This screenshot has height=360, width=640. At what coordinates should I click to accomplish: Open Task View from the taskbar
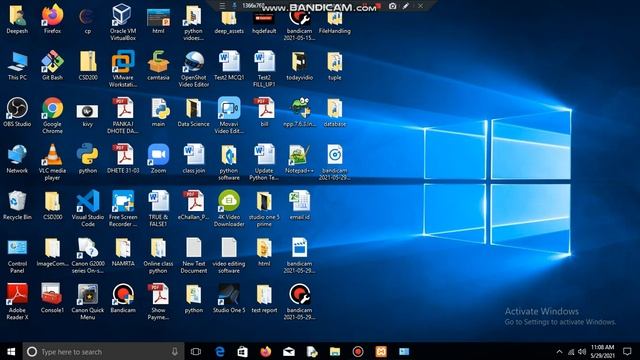pyautogui.click(x=196, y=351)
